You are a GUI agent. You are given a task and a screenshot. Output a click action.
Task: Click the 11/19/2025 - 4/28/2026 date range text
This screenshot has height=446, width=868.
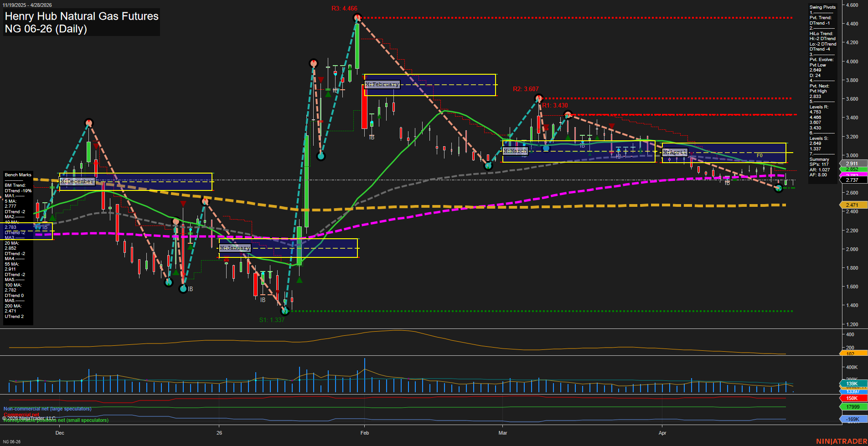coord(27,4)
